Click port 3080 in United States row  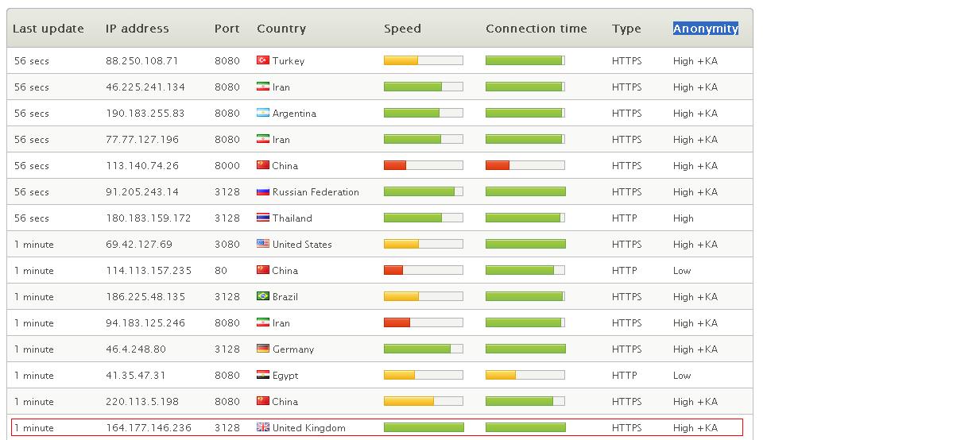(227, 245)
